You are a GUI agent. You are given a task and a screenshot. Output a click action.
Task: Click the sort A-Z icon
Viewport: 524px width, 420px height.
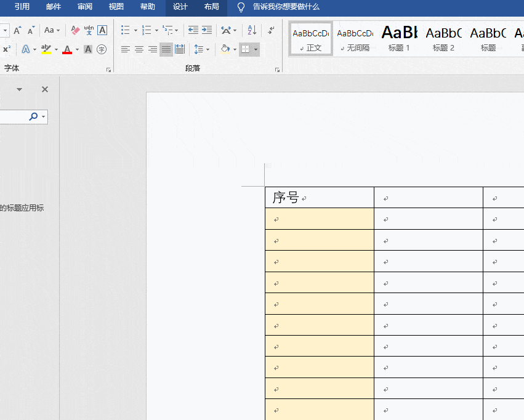point(252,30)
